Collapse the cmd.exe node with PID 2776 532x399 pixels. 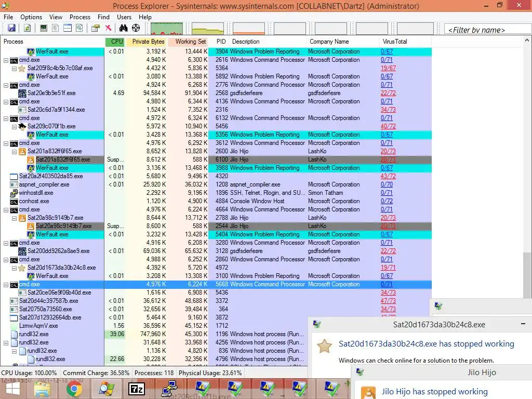(6, 85)
